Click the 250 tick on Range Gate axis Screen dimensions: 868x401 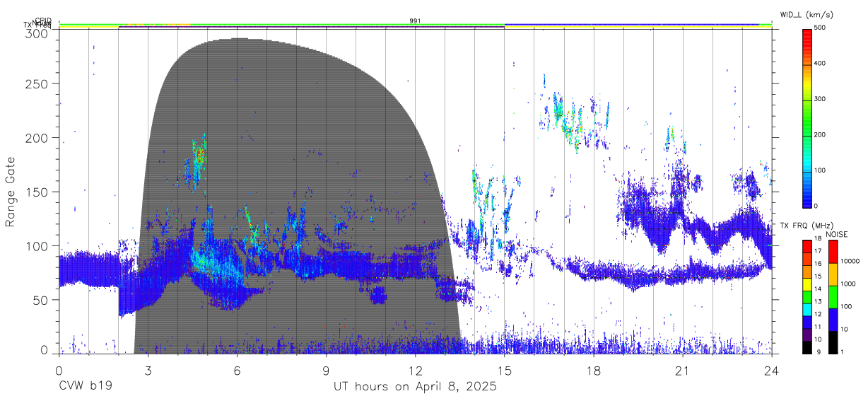[x=38, y=84]
